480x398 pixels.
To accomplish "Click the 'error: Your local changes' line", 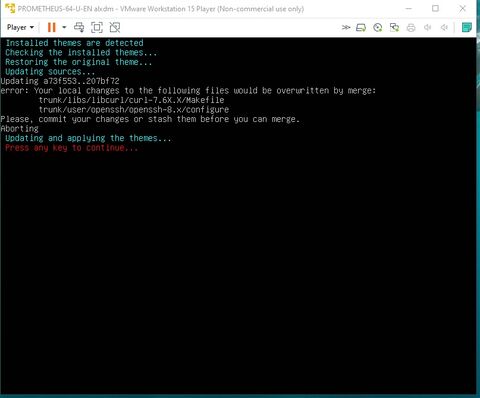I will coord(188,90).
